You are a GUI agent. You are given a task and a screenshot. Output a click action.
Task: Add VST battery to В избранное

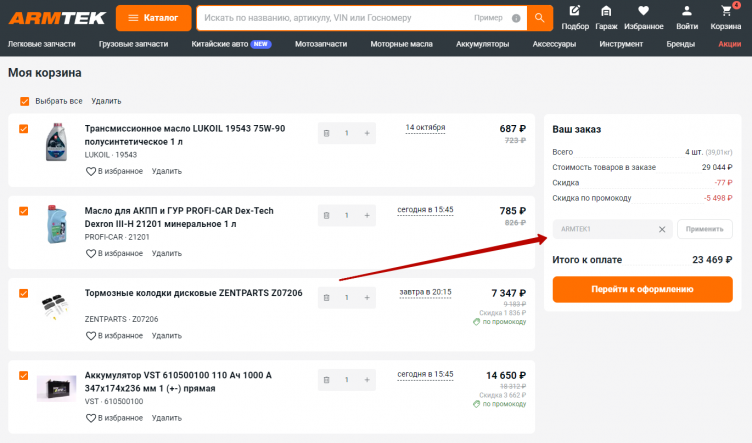114,418
